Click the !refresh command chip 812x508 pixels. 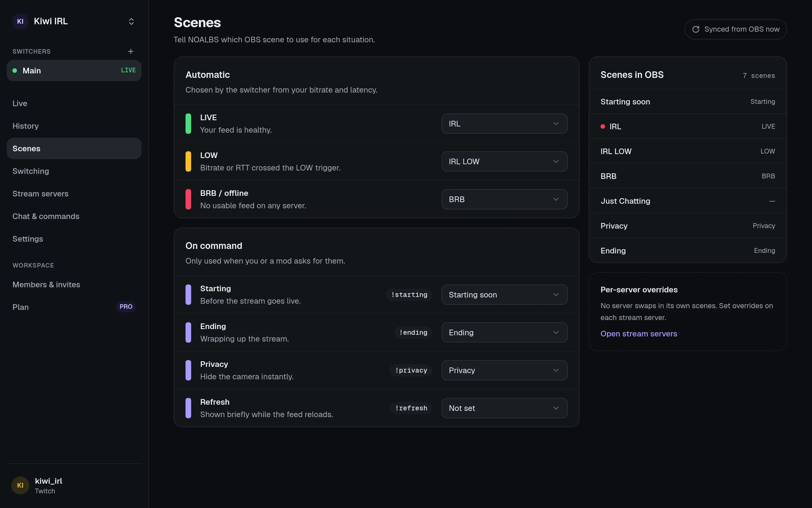click(411, 408)
